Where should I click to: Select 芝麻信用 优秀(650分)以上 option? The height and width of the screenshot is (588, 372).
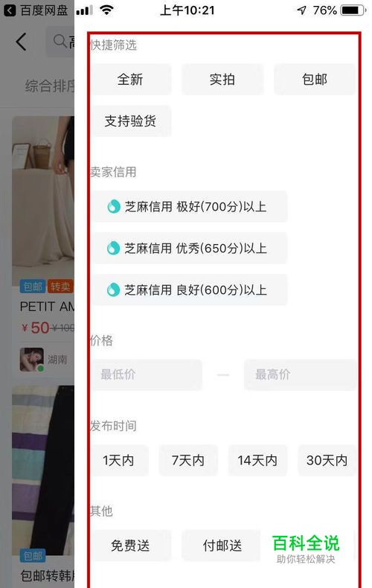[x=189, y=248]
